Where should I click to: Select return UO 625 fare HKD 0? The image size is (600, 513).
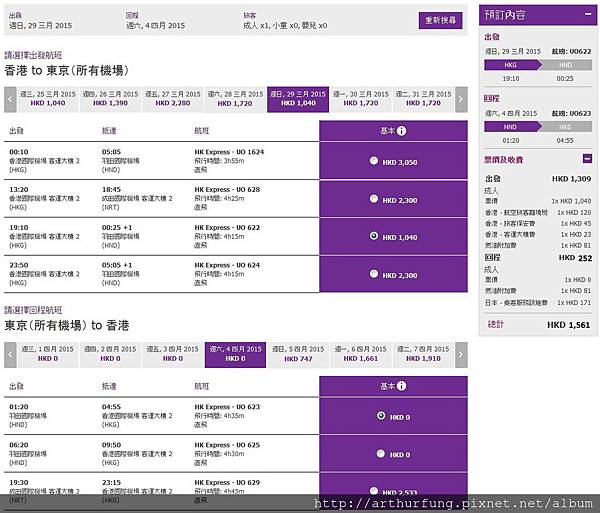tap(381, 453)
